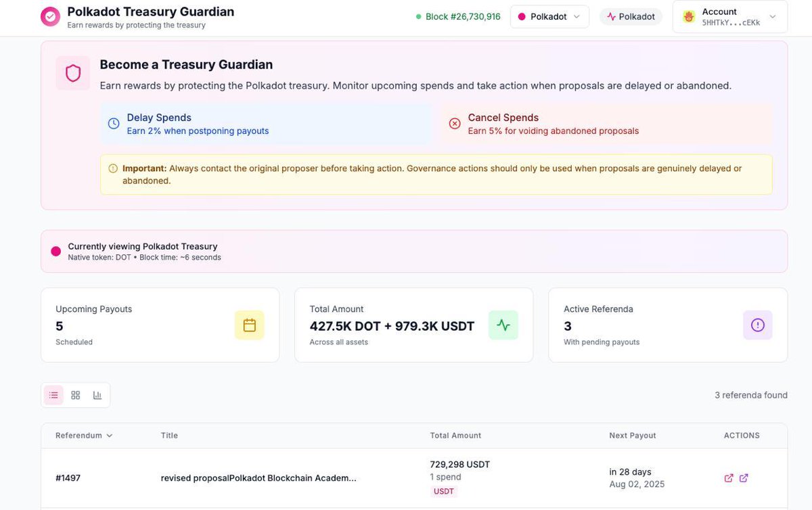The width and height of the screenshot is (812, 510).
Task: Click the Aug 02, 2025 payout date
Action: (637, 484)
